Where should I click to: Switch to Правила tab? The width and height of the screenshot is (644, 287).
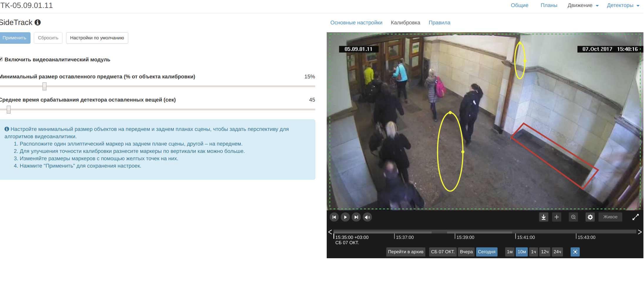[x=439, y=23]
